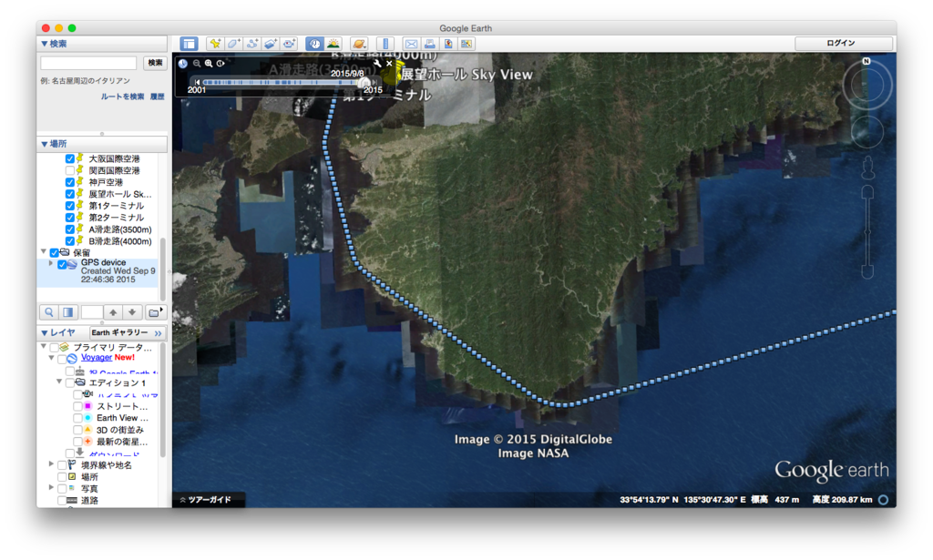Uncheck A滑走路(3500m) placemark checkbox
Screen dimensions: 933x560
click(69, 229)
